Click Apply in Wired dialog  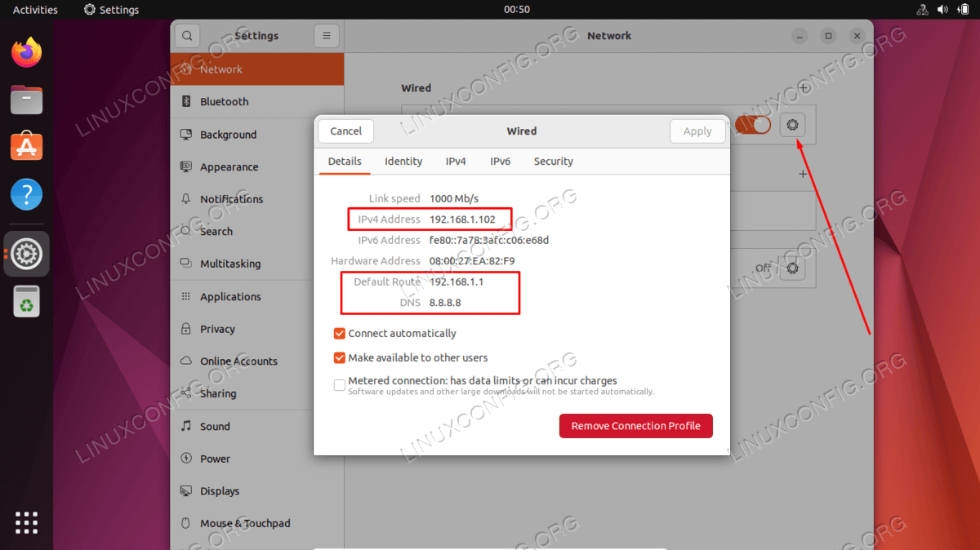[x=697, y=131]
